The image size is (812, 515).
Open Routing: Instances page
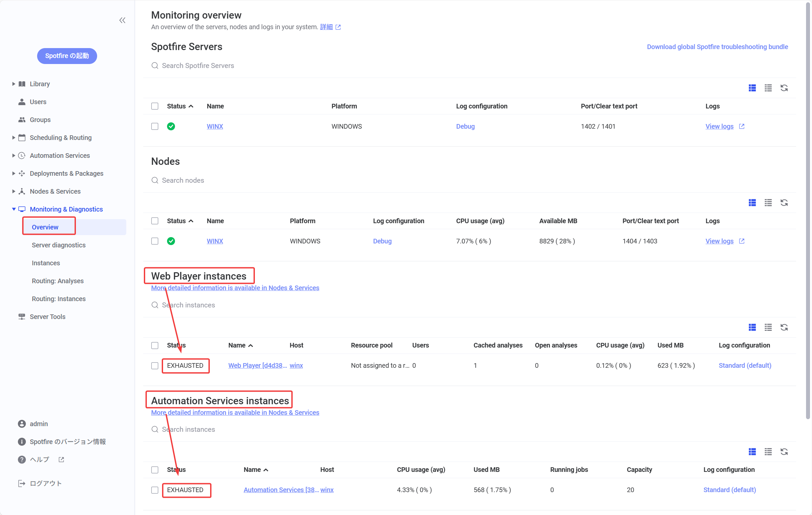coord(59,299)
